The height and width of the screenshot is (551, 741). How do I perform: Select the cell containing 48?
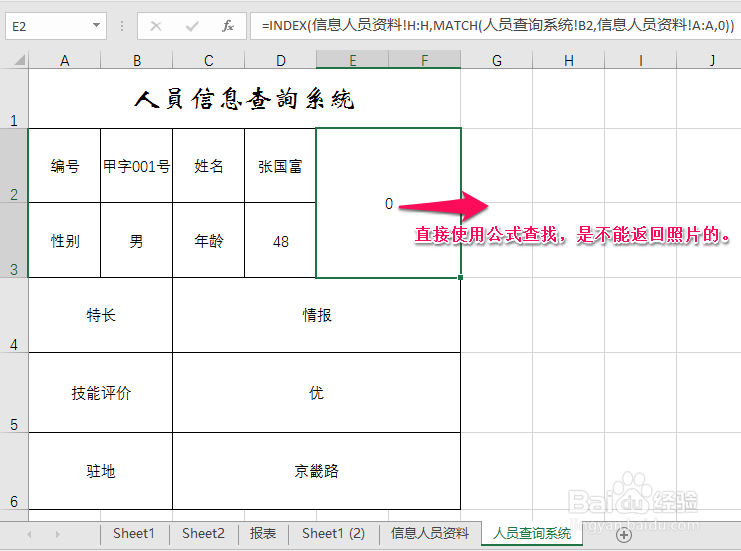click(x=280, y=241)
